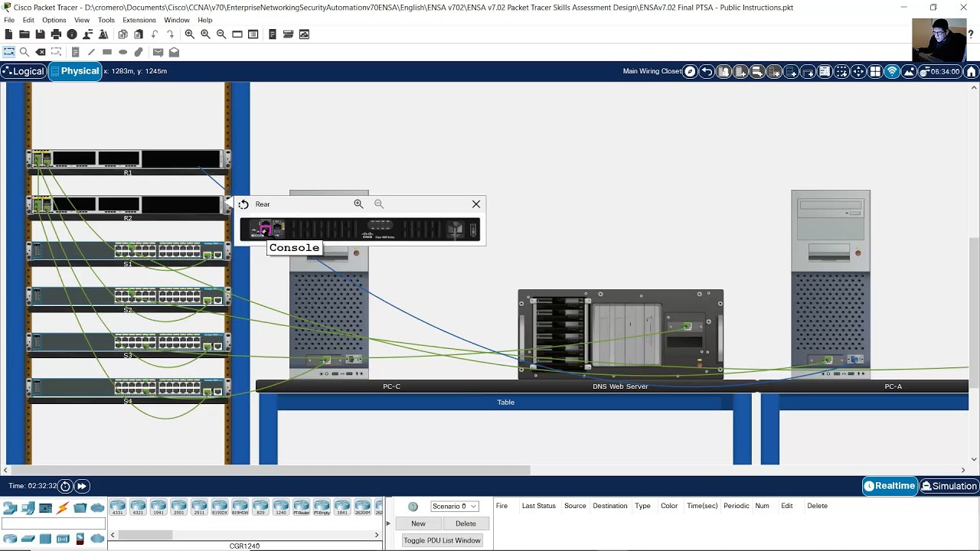Screen dimensions: 980x551
Task: Zoom out on the Rear view popup
Action: click(379, 204)
